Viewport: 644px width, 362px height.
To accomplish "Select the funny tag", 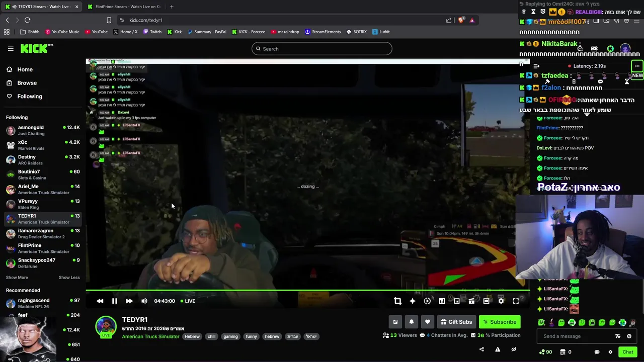I will click(x=252, y=336).
